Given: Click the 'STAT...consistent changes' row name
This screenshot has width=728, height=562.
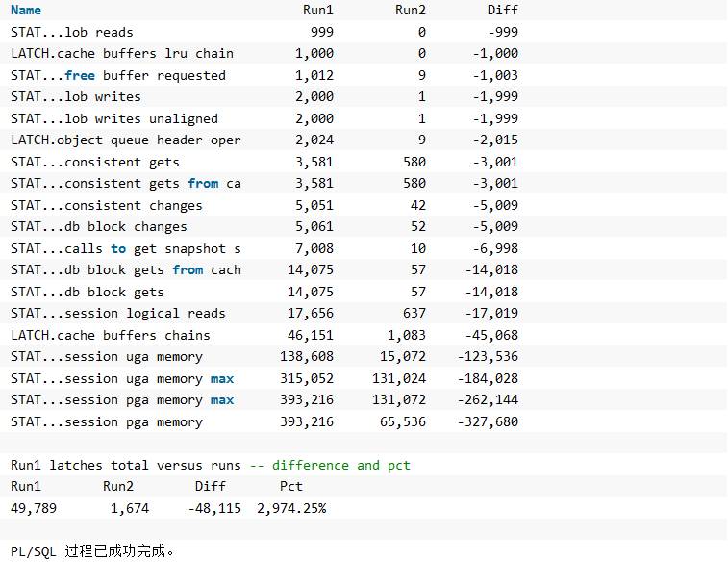Looking at the screenshot, I should (107, 205).
